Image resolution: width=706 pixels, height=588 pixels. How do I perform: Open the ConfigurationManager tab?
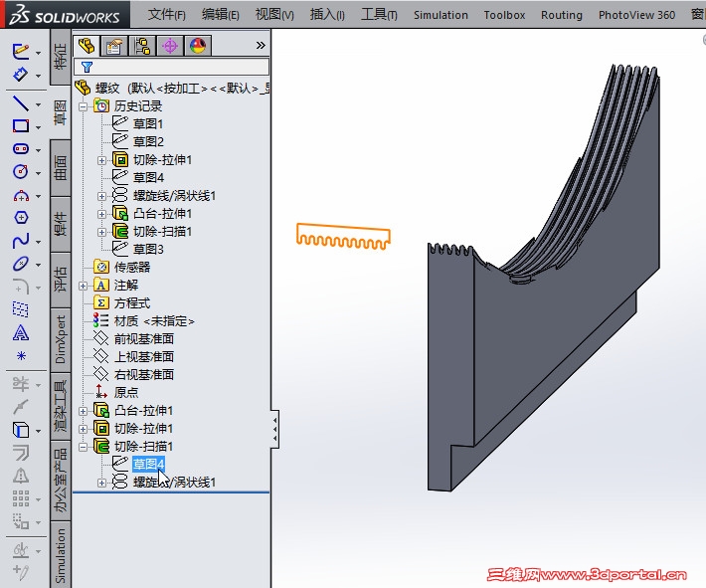coord(142,46)
